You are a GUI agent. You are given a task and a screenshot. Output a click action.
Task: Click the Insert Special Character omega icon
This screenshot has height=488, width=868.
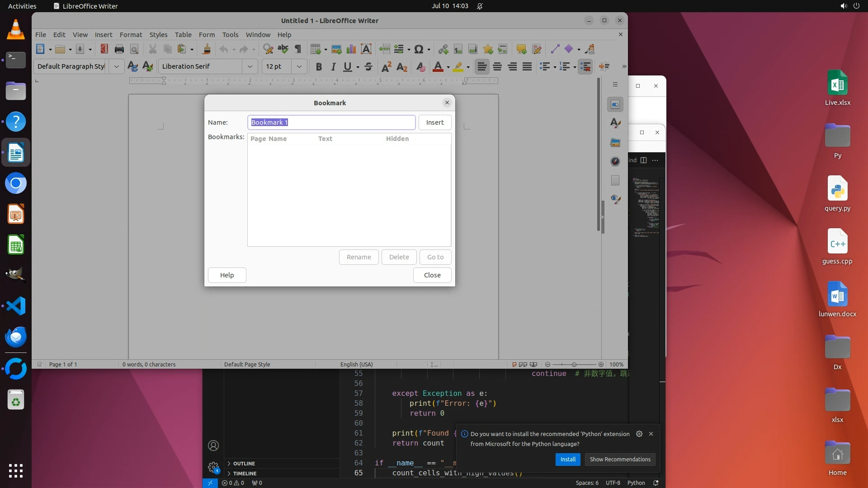pos(419,49)
